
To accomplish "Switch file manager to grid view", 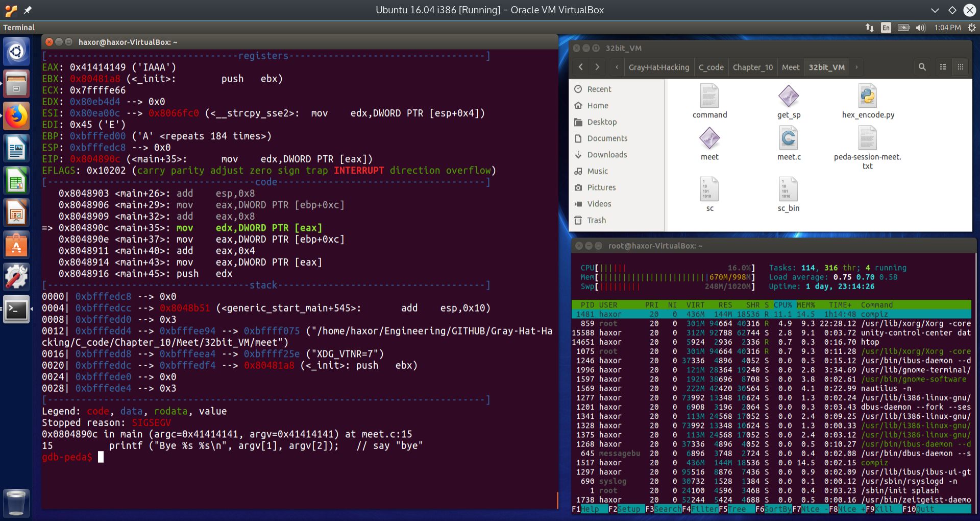I will click(960, 67).
